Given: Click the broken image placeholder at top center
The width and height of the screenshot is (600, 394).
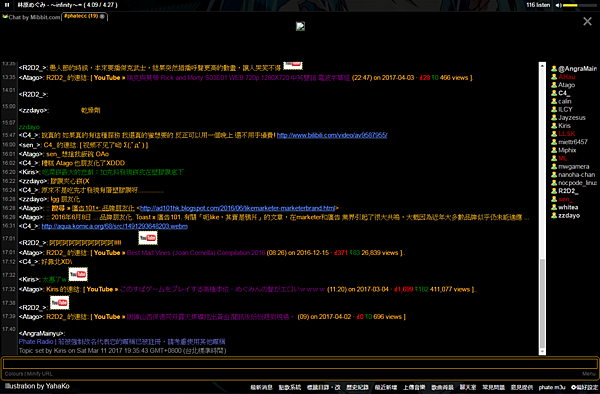Looking at the screenshot, I should coord(300,26).
